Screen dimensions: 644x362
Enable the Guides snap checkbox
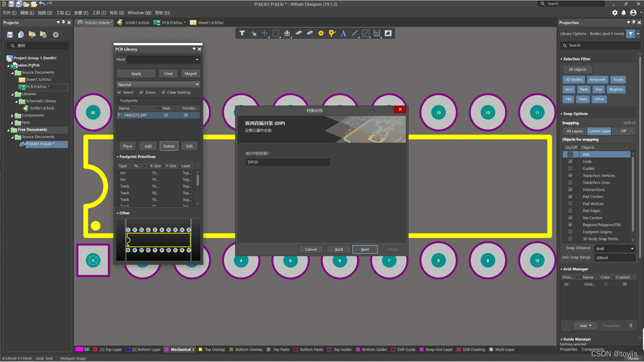(570, 168)
